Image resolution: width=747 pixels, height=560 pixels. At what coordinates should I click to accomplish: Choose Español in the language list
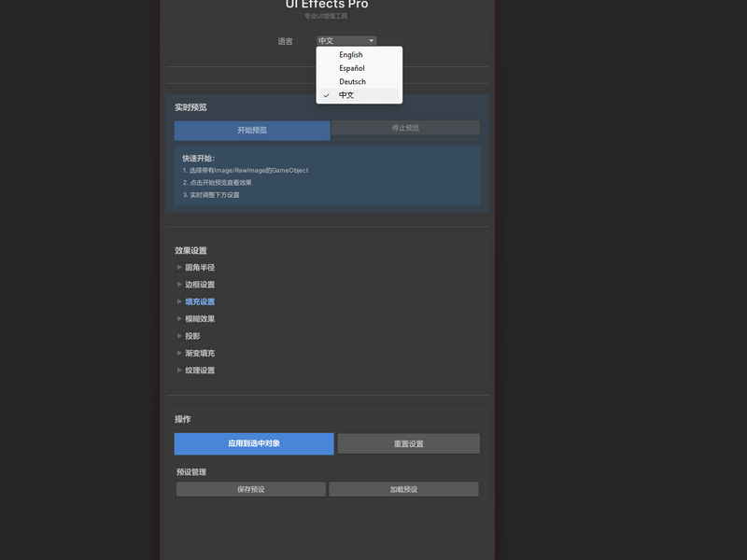click(359, 68)
